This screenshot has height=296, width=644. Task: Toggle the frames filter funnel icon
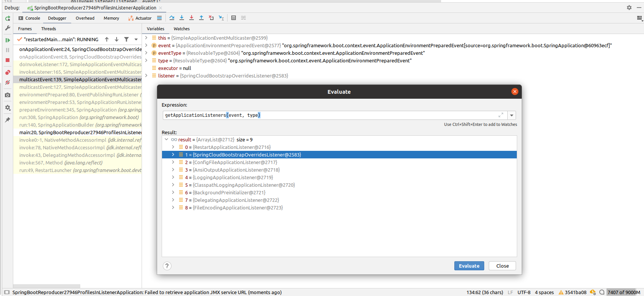126,39
